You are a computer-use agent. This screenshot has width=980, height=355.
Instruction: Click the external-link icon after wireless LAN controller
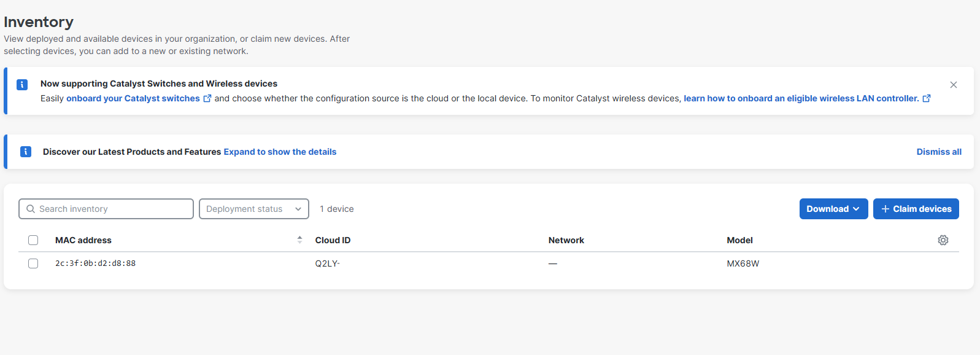coord(927,98)
